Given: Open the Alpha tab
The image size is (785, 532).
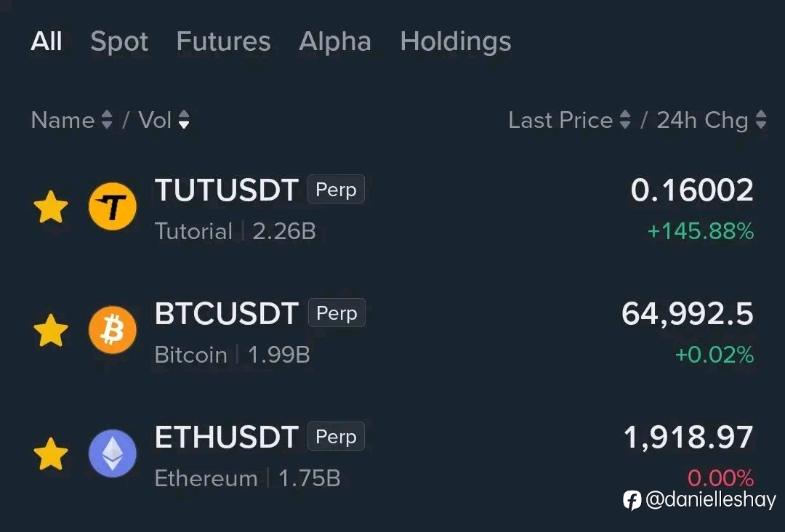Looking at the screenshot, I should 335,41.
